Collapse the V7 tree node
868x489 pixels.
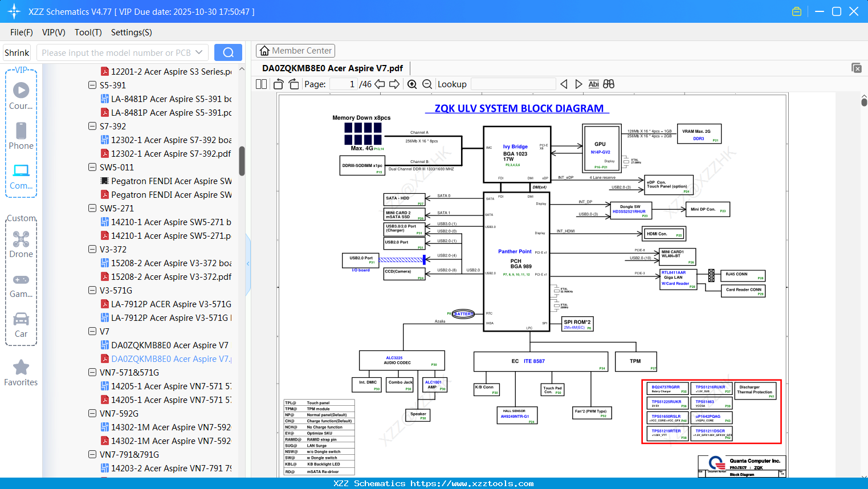click(x=92, y=331)
